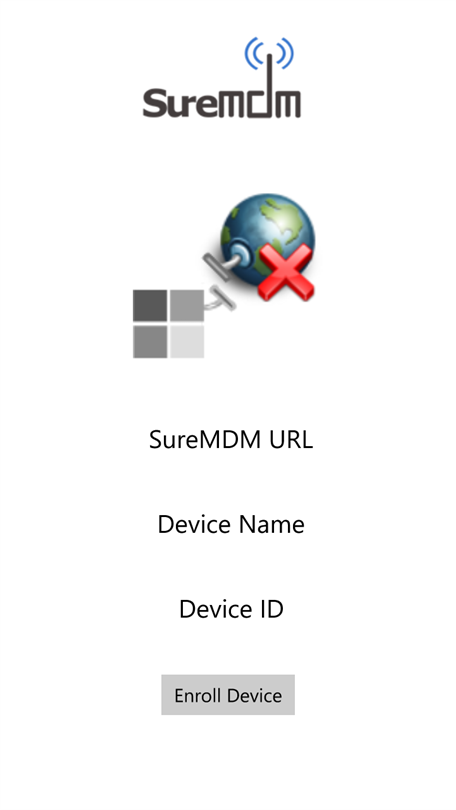Click the right blue signal waves

click(286, 53)
